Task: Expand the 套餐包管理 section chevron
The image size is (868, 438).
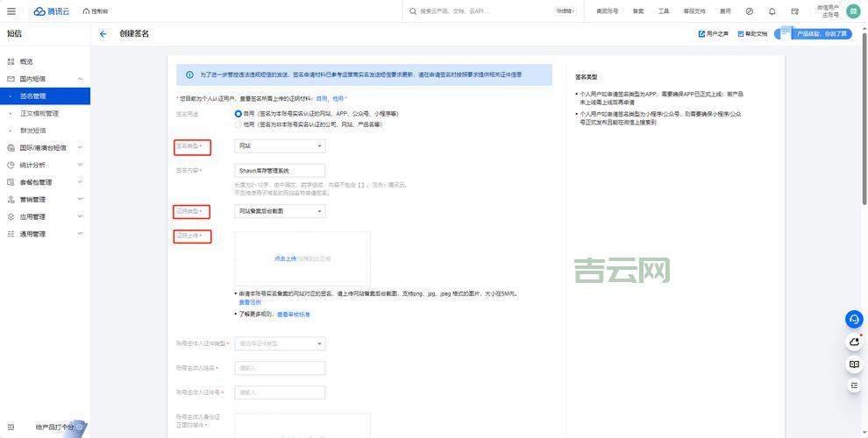Action: coord(80,182)
